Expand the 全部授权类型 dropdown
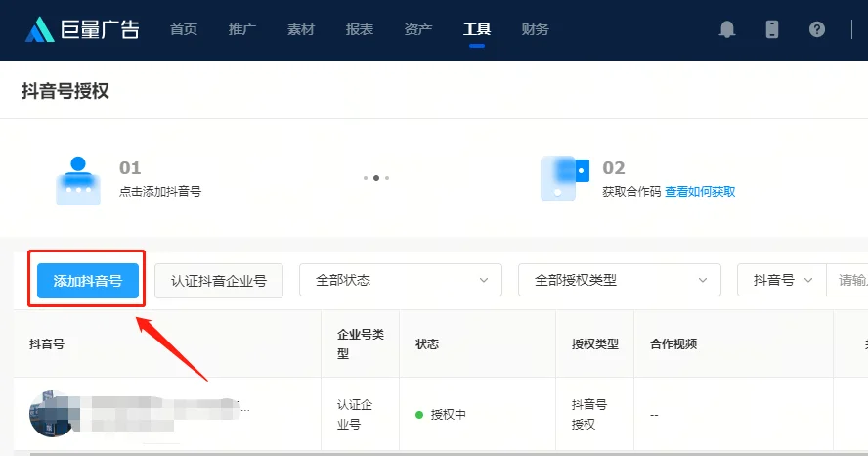Screen dimensions: 868x456 click(x=619, y=280)
